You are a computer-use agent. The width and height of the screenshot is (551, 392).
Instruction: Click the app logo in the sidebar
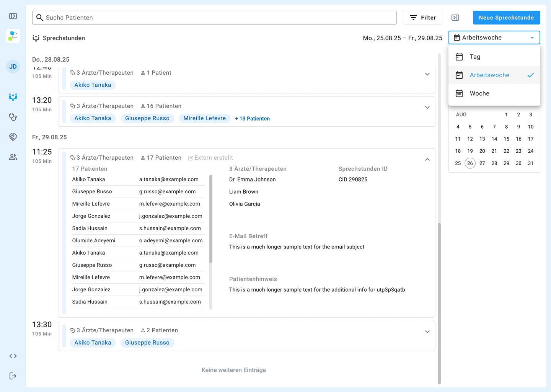[x=13, y=36]
